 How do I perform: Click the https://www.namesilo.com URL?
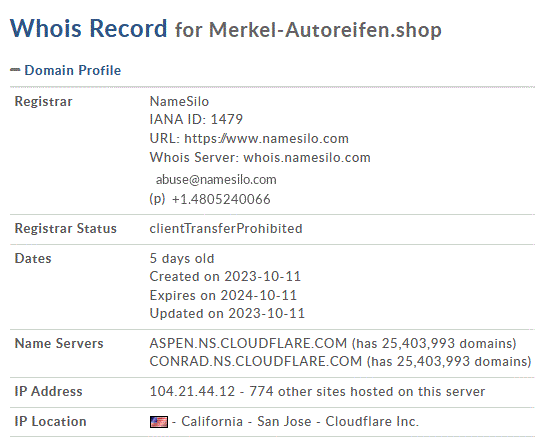(x=266, y=138)
